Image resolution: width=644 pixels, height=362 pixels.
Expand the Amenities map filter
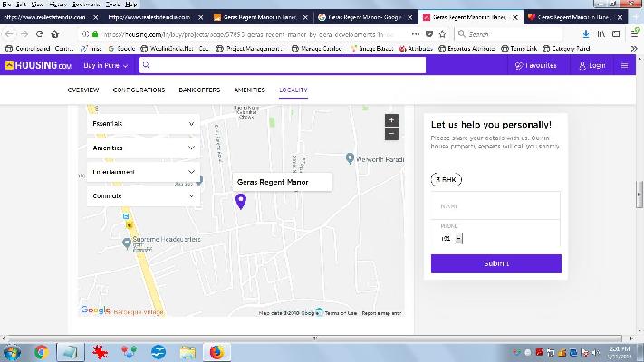pos(143,148)
